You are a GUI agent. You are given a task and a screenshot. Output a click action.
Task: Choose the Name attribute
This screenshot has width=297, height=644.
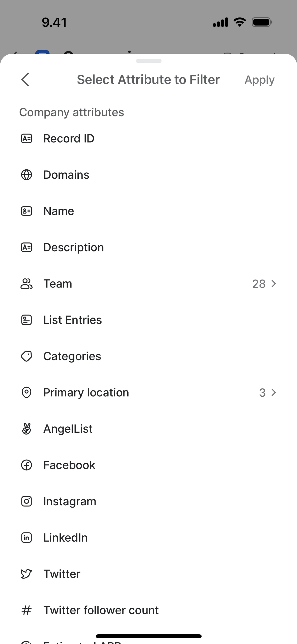[59, 211]
